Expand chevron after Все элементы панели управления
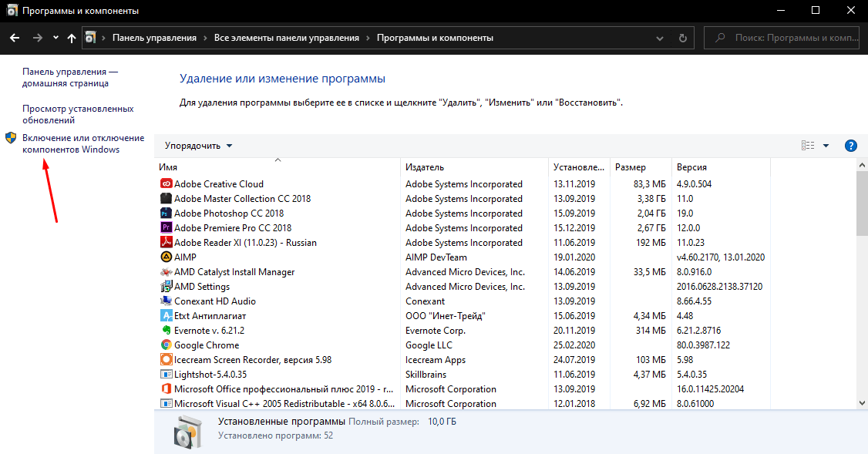 tap(368, 38)
